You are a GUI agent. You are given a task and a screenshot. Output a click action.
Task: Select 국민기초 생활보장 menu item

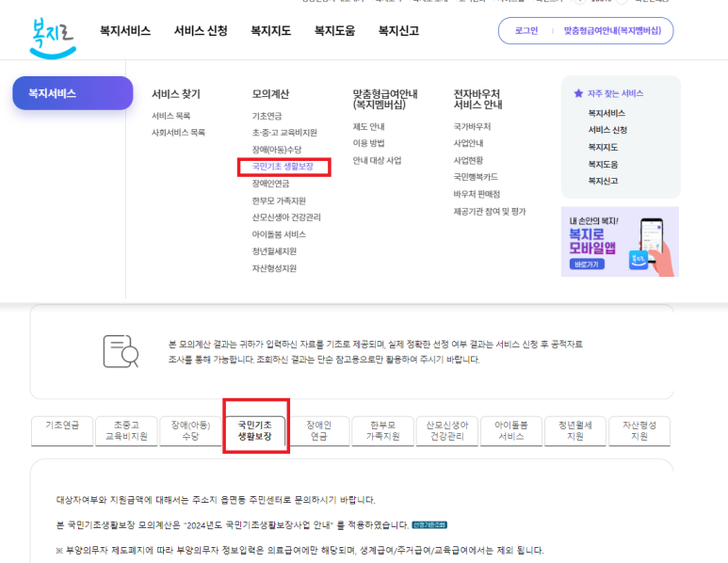click(283, 166)
